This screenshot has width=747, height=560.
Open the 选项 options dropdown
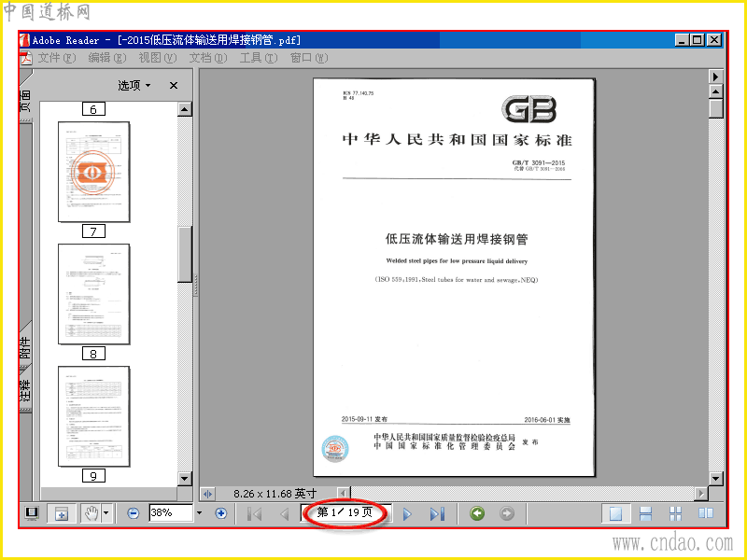tap(134, 85)
